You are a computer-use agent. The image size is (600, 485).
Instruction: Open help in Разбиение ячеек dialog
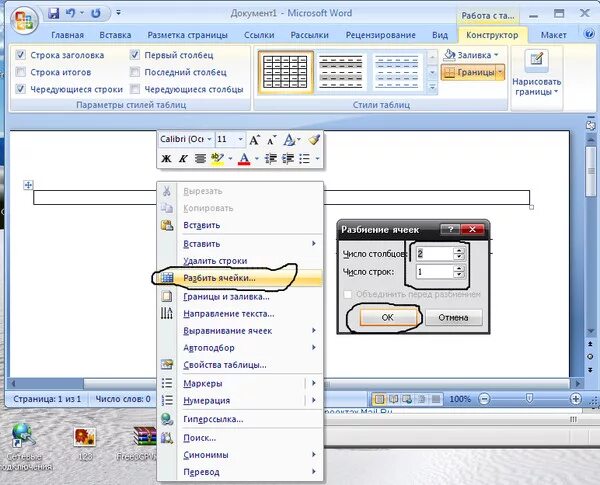[x=450, y=229]
